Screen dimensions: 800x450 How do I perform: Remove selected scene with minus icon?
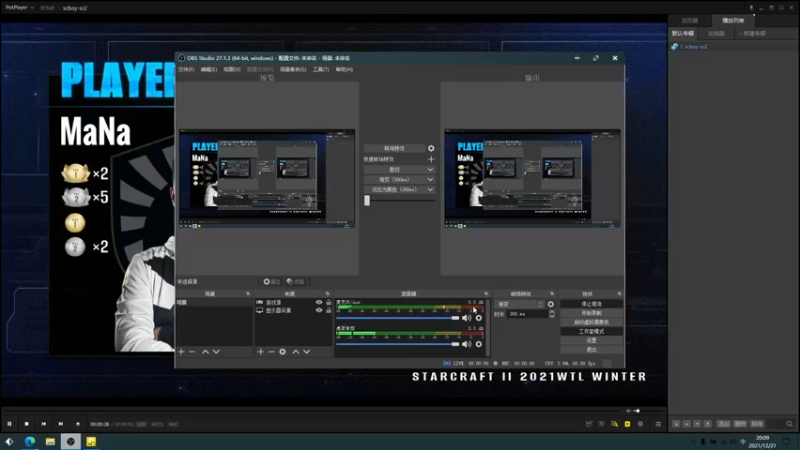click(x=192, y=352)
